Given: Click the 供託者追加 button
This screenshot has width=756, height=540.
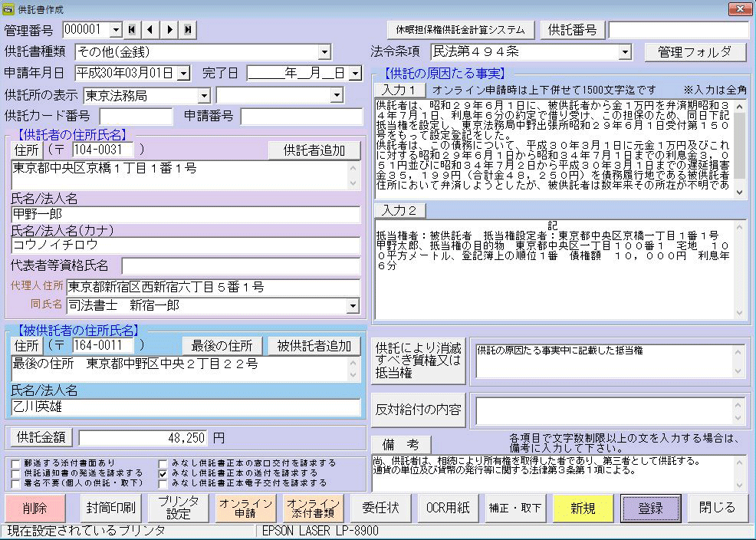Looking at the screenshot, I should pyautogui.click(x=314, y=150).
